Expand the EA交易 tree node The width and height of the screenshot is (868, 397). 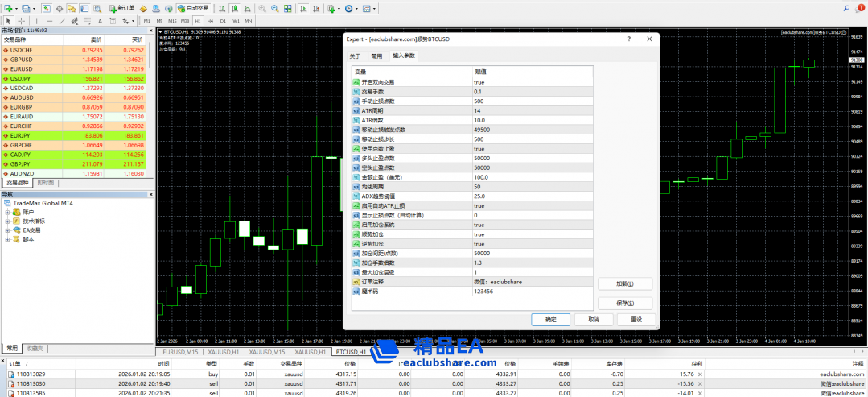point(8,230)
